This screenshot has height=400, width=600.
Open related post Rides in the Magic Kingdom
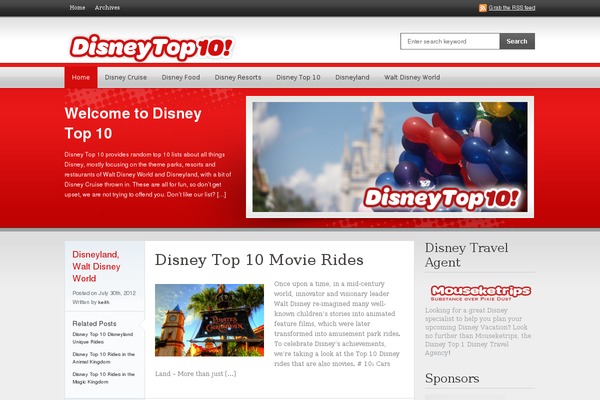[x=103, y=378]
